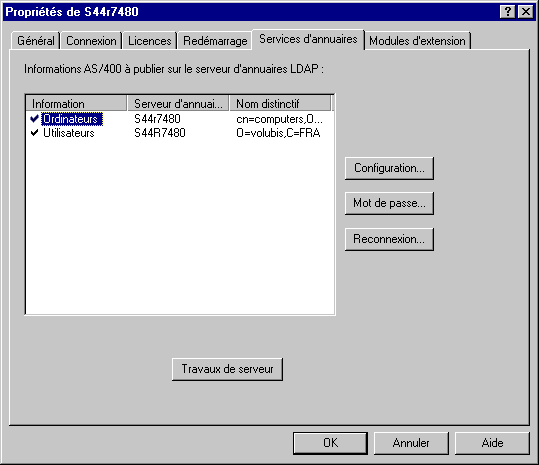Click the question mark help icon in title bar
The width and height of the screenshot is (539, 465).
(507, 12)
